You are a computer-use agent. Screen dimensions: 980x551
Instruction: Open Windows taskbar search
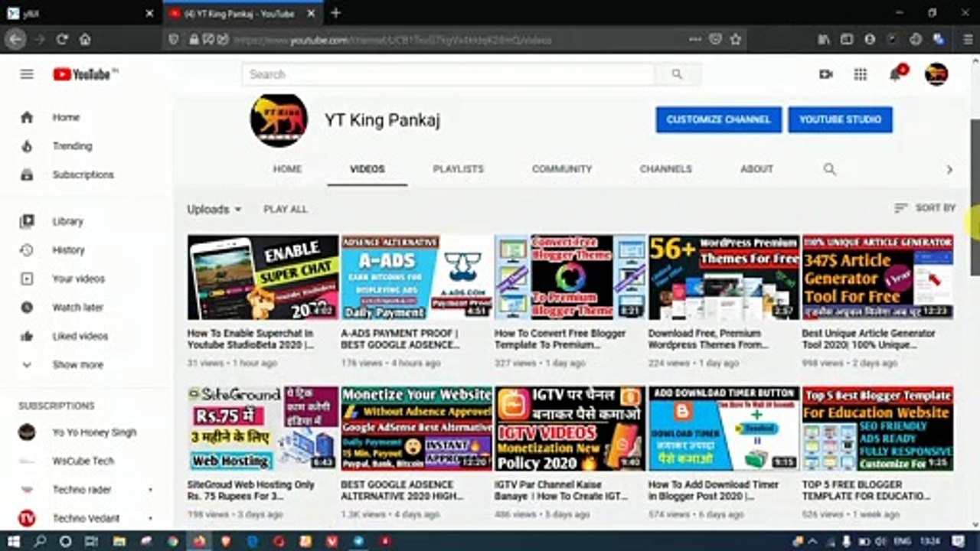coord(40,541)
